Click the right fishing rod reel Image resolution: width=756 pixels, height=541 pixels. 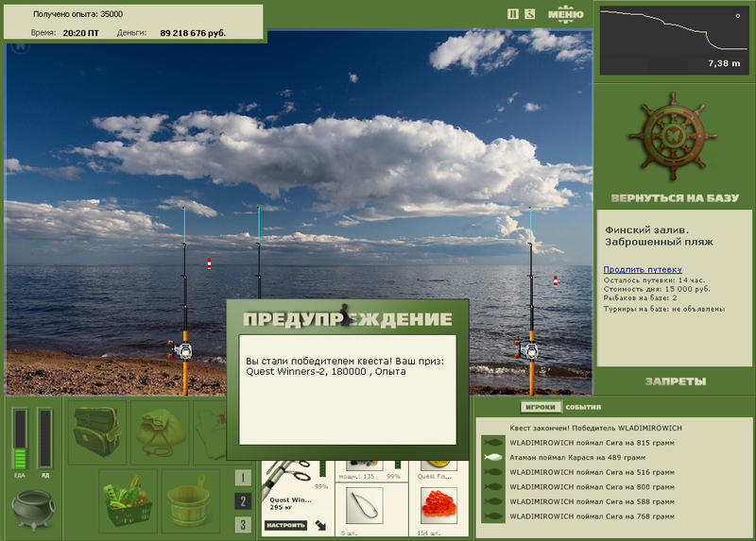(x=529, y=350)
